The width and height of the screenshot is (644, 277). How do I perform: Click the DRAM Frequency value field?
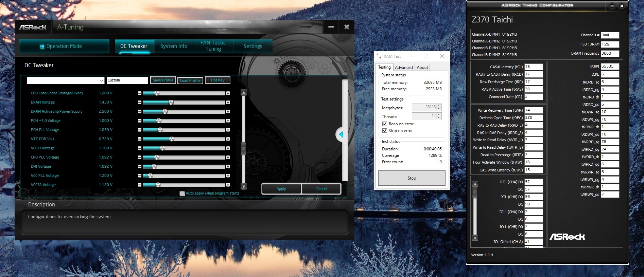point(610,54)
